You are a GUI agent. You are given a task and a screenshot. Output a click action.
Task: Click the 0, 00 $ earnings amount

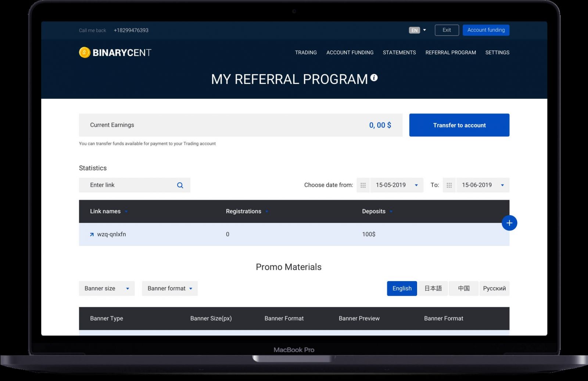(380, 125)
